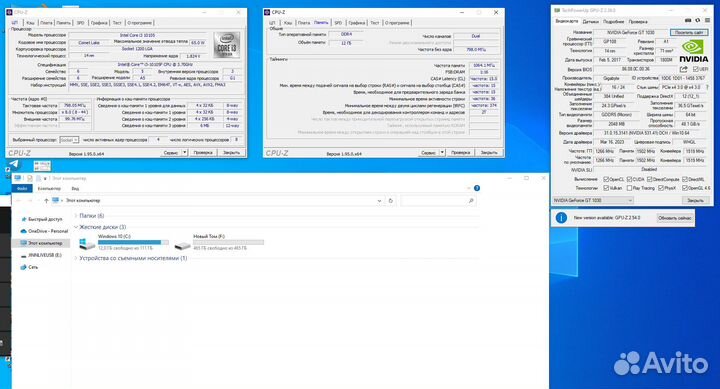Toggle the CUDA checkbox in GPU-Z

(629, 179)
